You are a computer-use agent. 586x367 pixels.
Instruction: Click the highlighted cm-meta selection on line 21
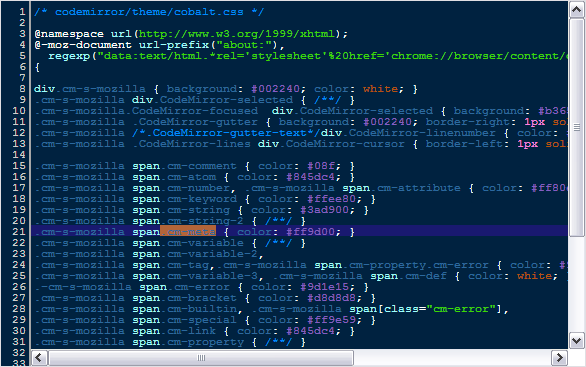coord(188,232)
